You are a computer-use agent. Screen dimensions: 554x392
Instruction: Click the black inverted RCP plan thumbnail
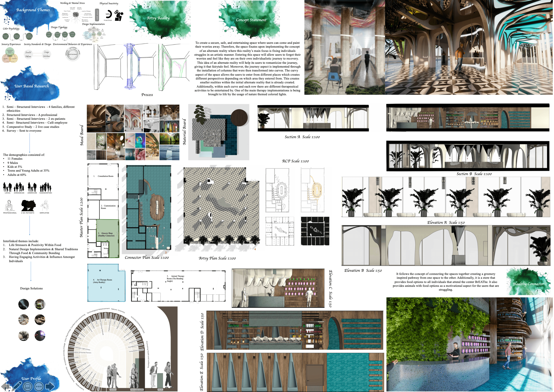click(315, 231)
